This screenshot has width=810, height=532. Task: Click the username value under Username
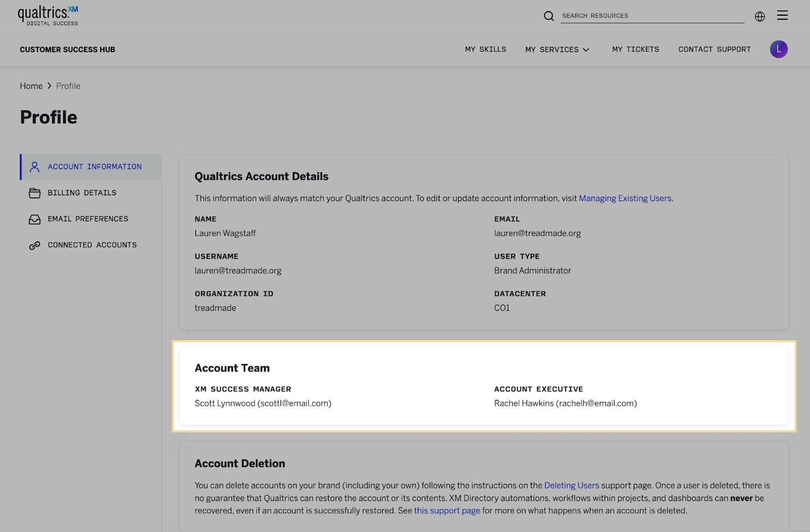[x=238, y=271]
